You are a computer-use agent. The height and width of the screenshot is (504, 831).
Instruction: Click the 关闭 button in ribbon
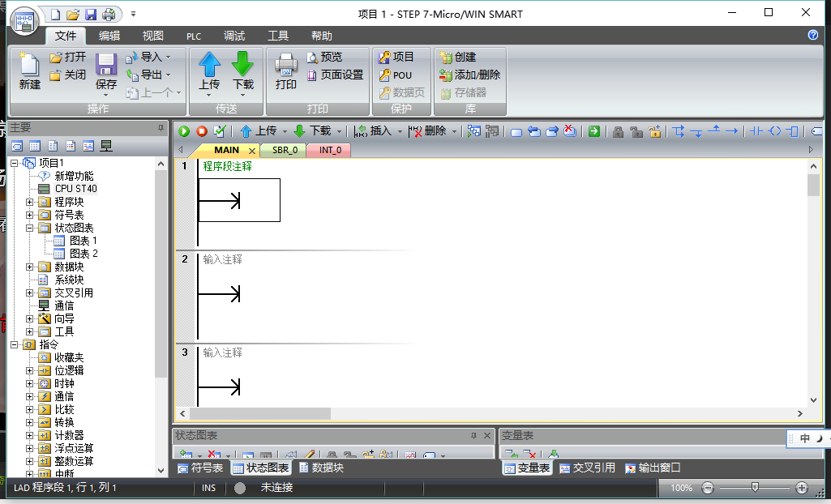(67, 75)
